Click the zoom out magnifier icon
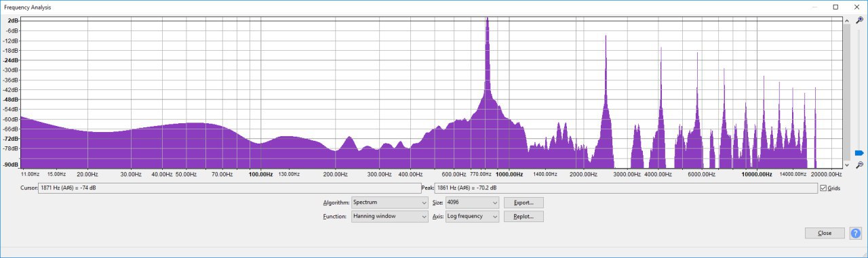The image size is (868, 258). [x=859, y=165]
